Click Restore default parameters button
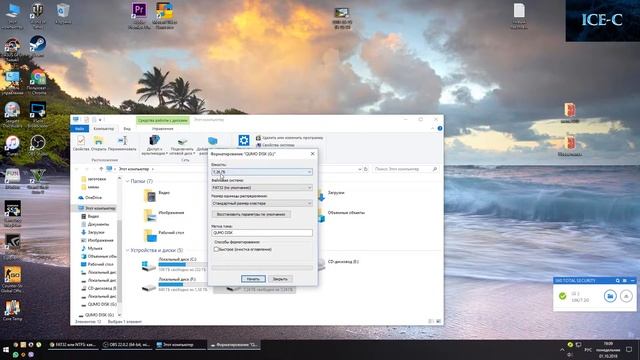The height and width of the screenshot is (360, 640). pyautogui.click(x=251, y=214)
